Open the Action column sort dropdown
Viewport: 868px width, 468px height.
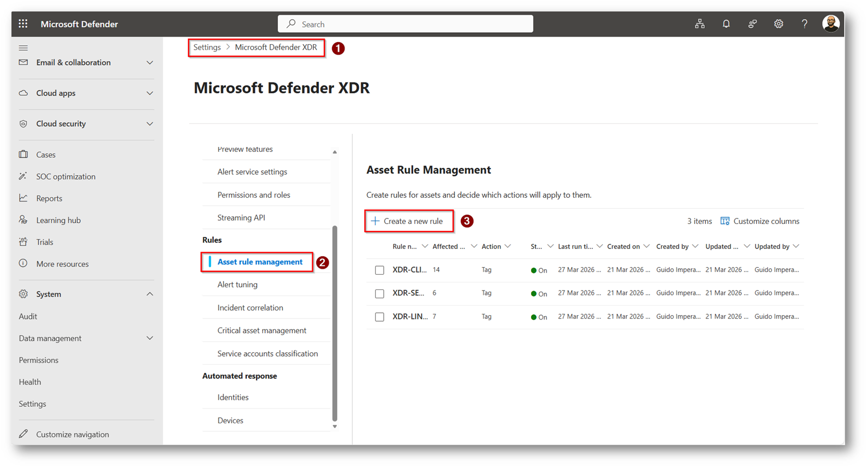[x=508, y=246]
